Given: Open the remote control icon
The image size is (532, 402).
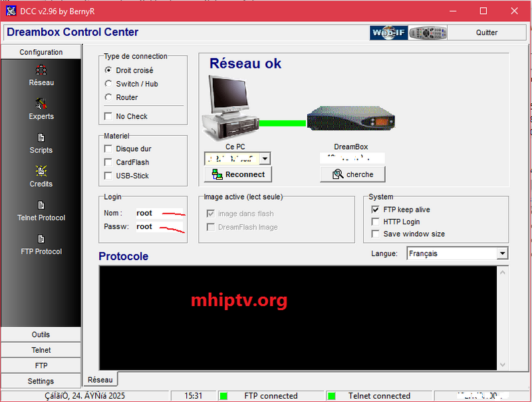Looking at the screenshot, I should tap(428, 33).
